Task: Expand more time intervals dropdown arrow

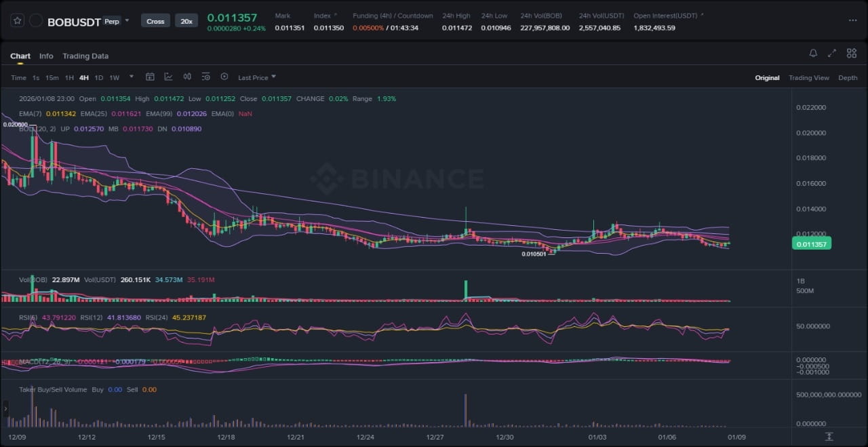Action: tap(132, 77)
